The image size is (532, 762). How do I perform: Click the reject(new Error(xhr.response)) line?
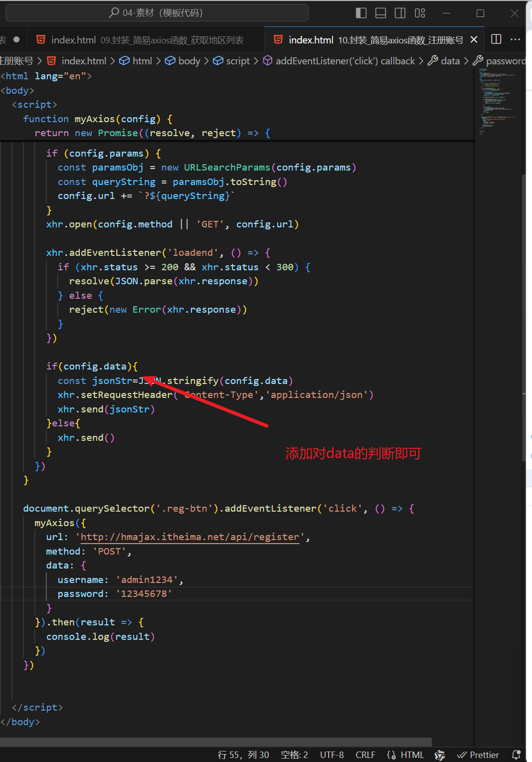158,309
